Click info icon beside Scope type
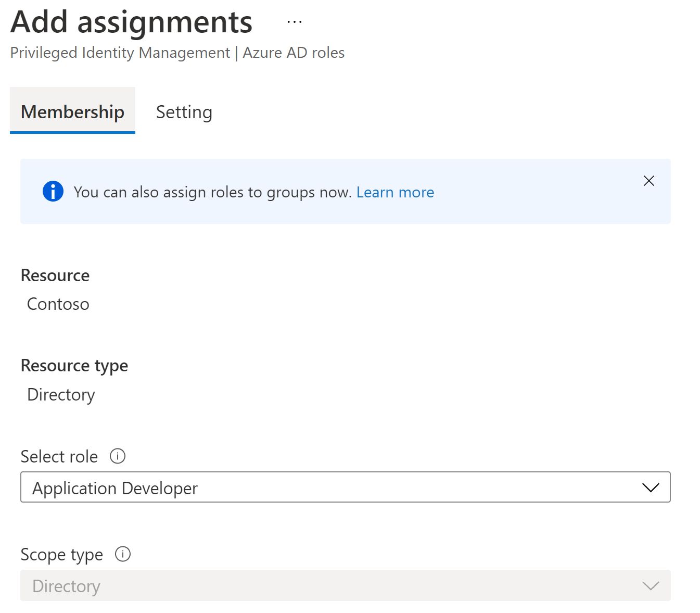Viewport: 700px width, 613px height. [123, 554]
